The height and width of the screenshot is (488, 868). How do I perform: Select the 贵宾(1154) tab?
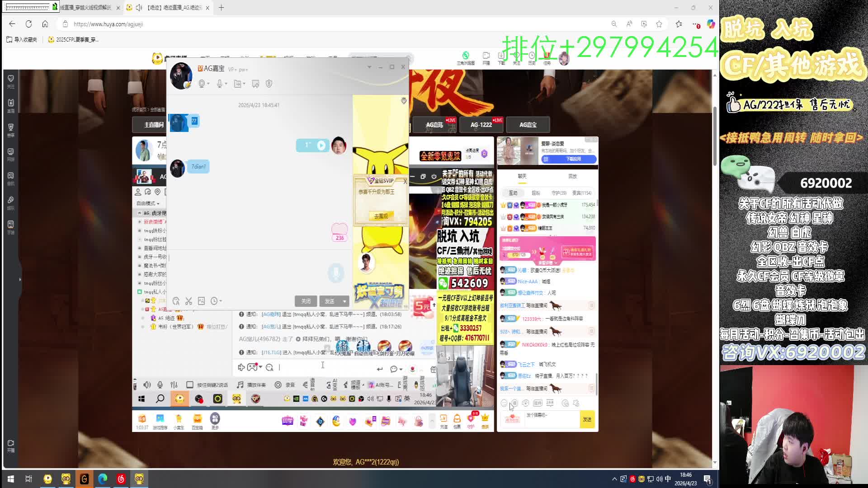point(581,193)
